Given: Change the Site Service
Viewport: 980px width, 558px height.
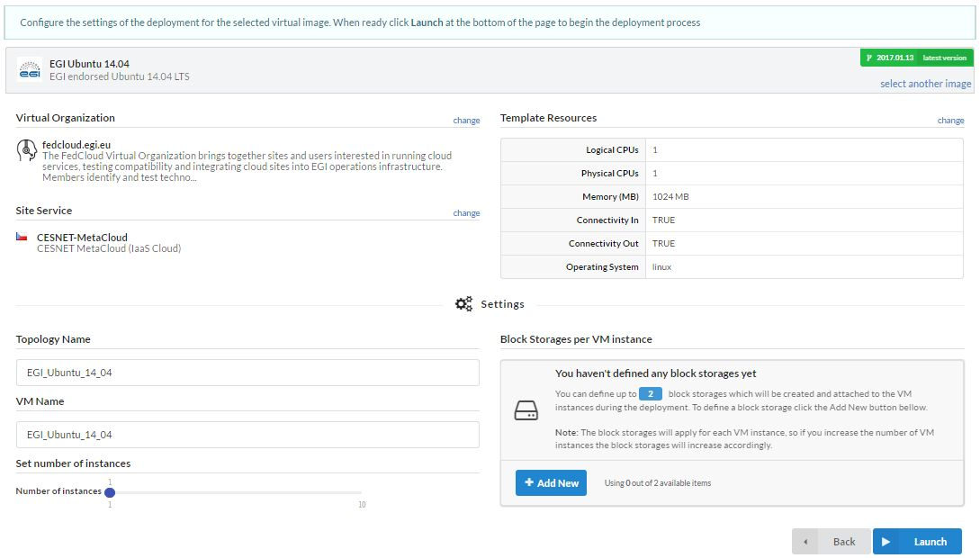Looking at the screenshot, I should tap(466, 213).
